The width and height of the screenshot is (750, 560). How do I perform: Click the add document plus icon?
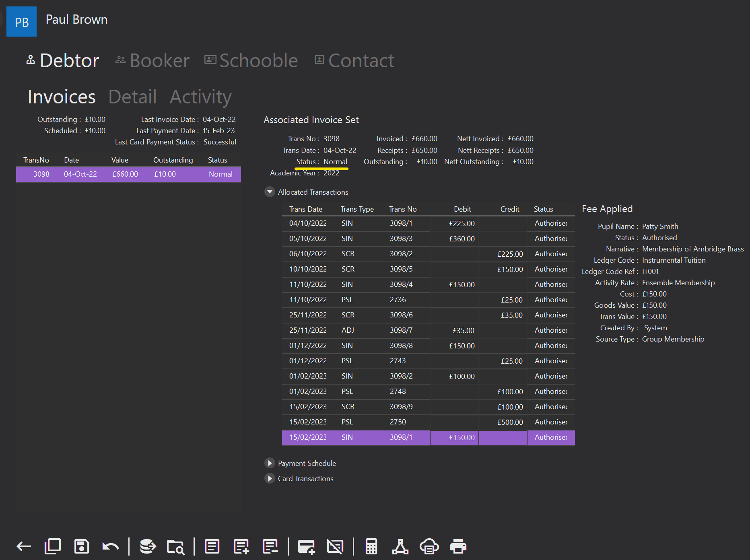click(x=241, y=546)
